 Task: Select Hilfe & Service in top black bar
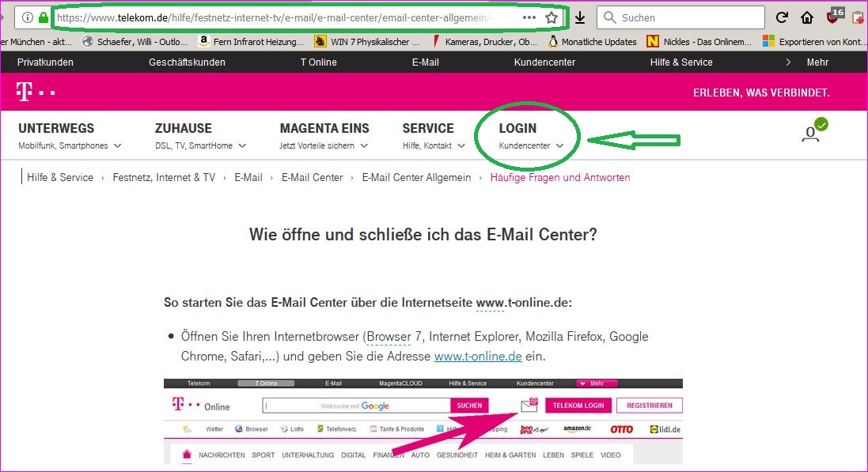point(681,62)
